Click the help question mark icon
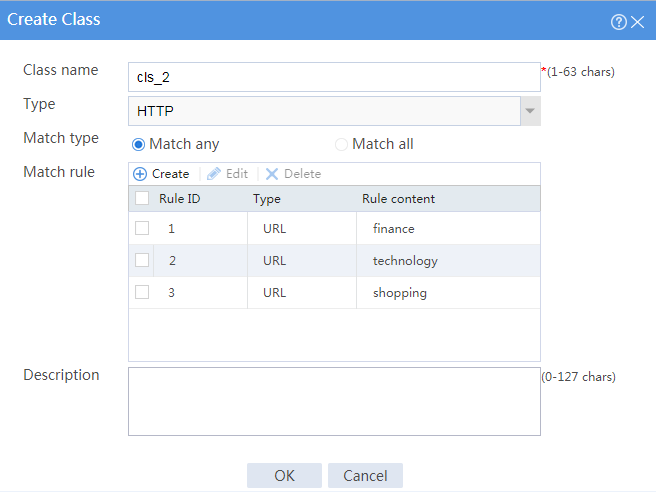The width and height of the screenshot is (656, 492). point(618,22)
